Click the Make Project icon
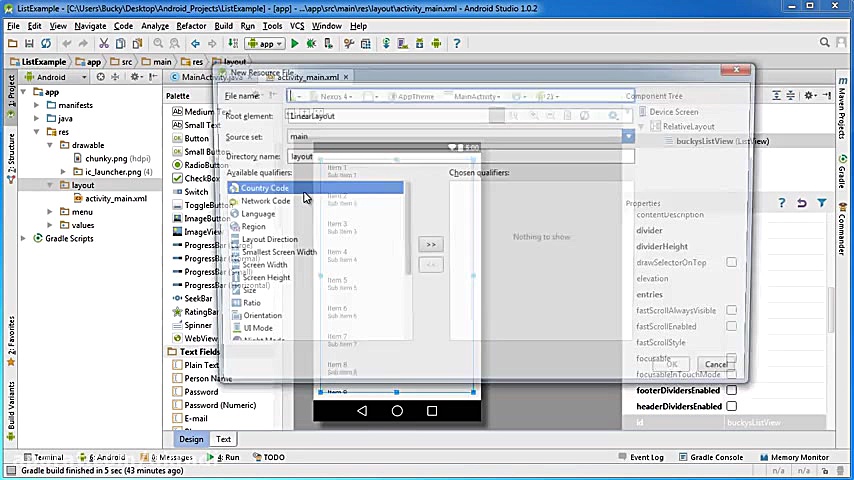This screenshot has width=854, height=480. (233, 44)
